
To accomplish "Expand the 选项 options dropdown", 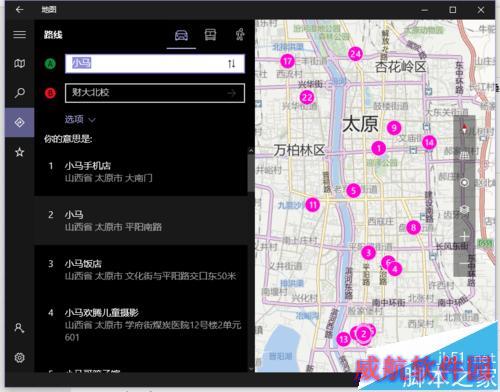I will click(x=80, y=119).
